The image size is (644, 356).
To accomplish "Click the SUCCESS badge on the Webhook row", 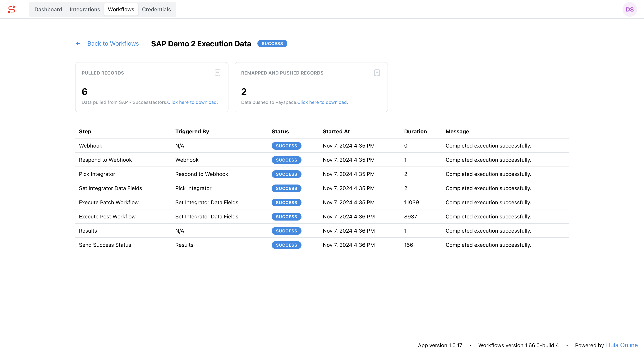I will tap(286, 146).
